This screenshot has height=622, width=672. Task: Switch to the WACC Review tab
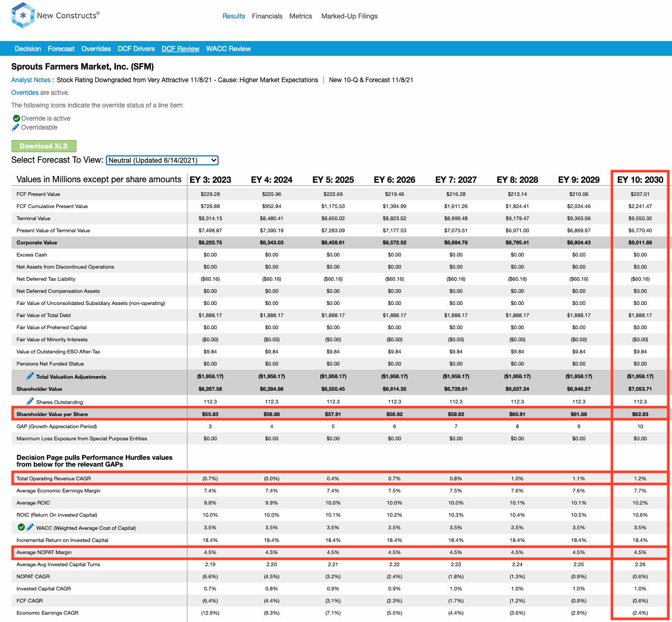(x=229, y=48)
